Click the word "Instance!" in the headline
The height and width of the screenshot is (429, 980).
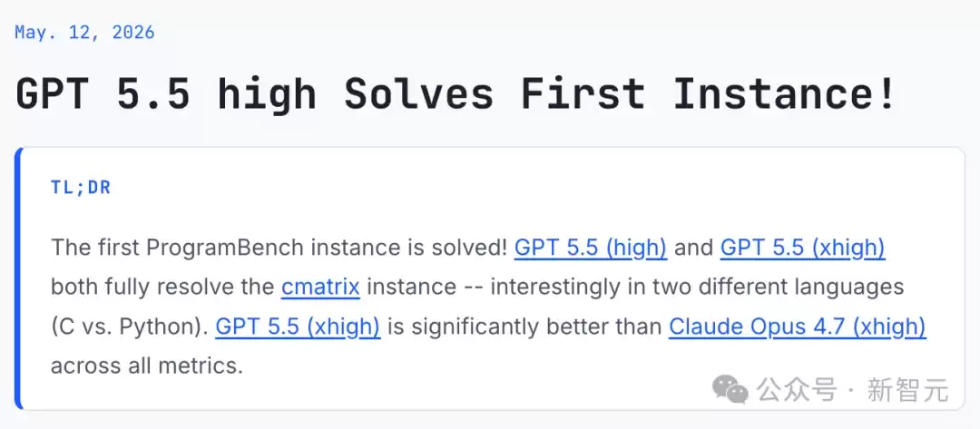point(785,93)
